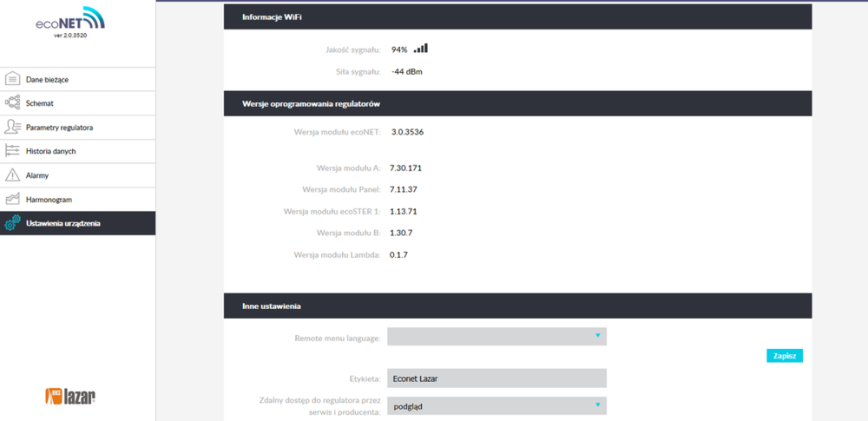This screenshot has width=868, height=421.
Task: Open the Historia danych menu item
Action: 50,151
